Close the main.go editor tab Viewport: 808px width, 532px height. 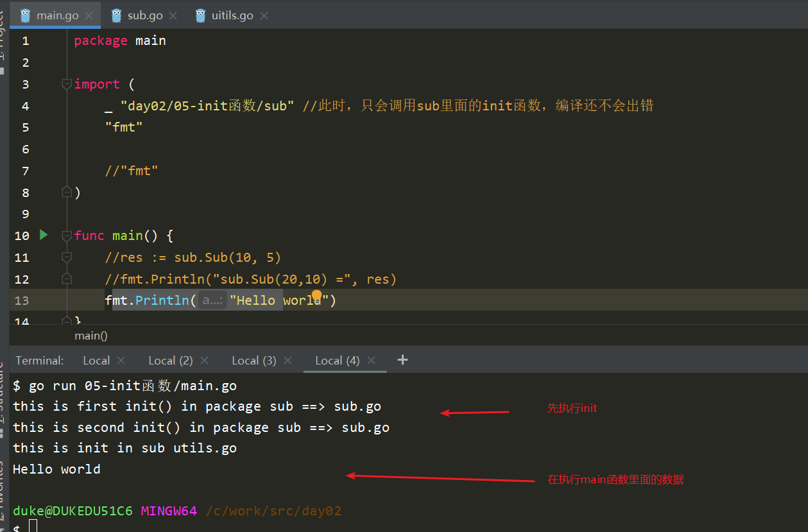89,15
